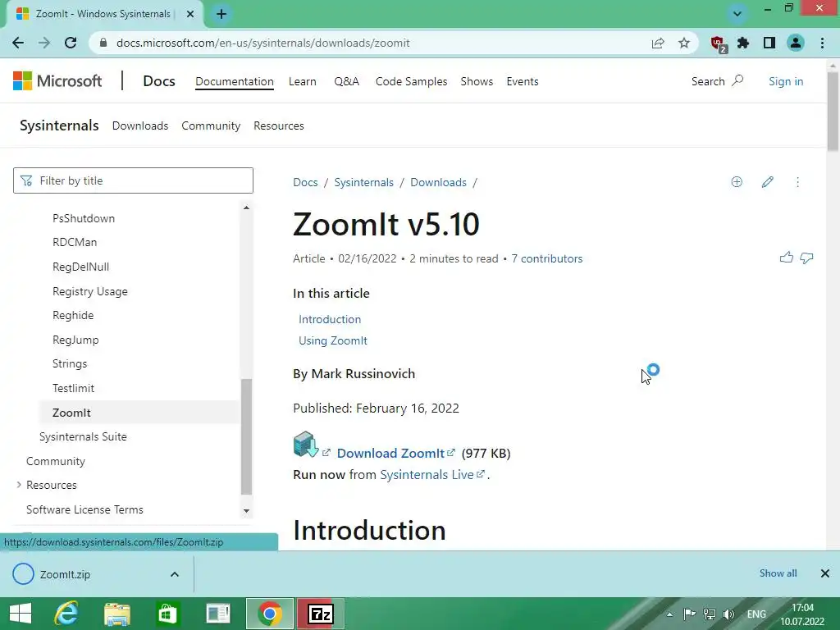The width and height of the screenshot is (840, 630).
Task: Open the Chrome three-dot menu
Action: (822, 43)
